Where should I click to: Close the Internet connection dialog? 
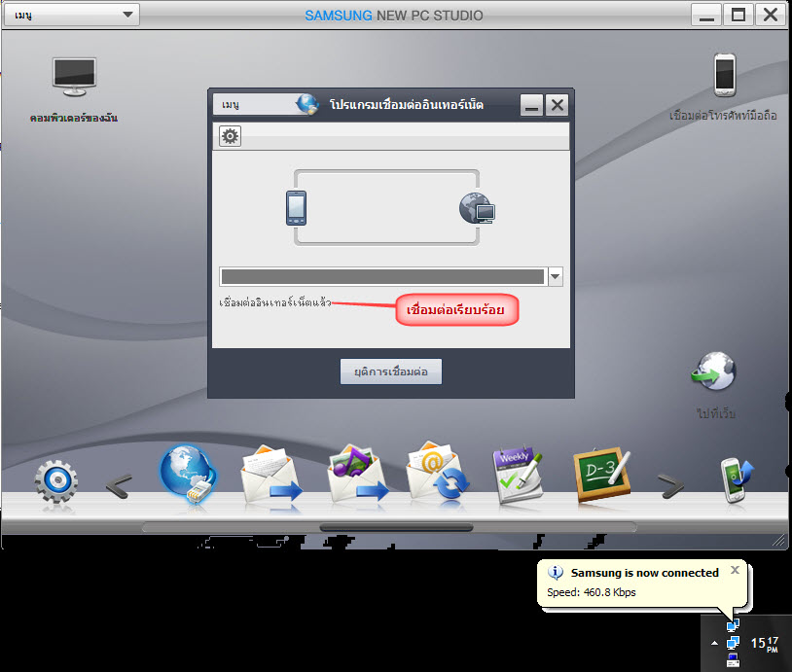[x=558, y=105]
